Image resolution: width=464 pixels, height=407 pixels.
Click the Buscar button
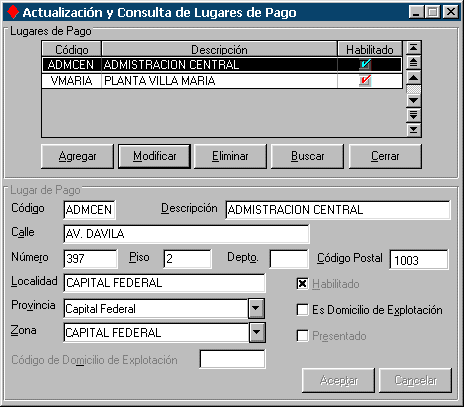(307, 156)
